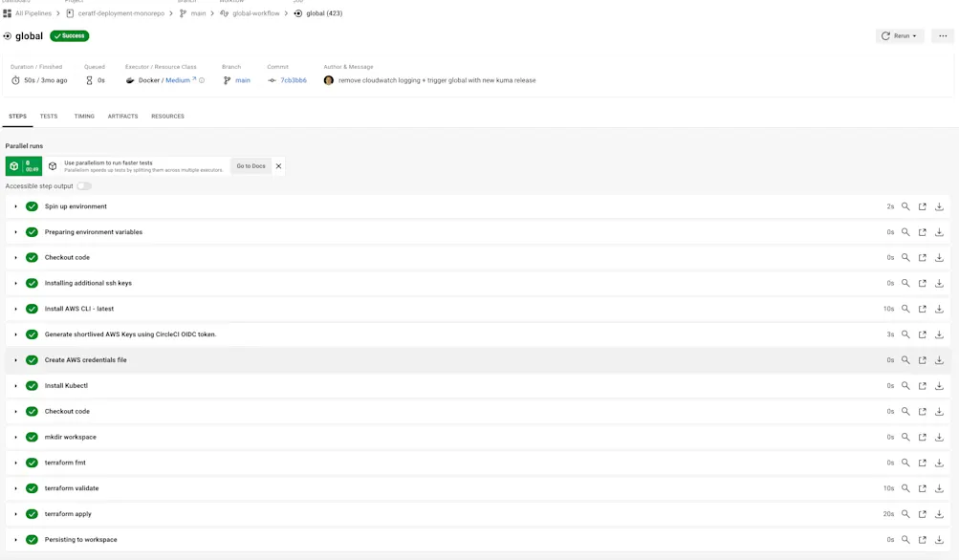Dismiss the parallelism banner with the X
This screenshot has height=560, width=959.
(x=278, y=165)
